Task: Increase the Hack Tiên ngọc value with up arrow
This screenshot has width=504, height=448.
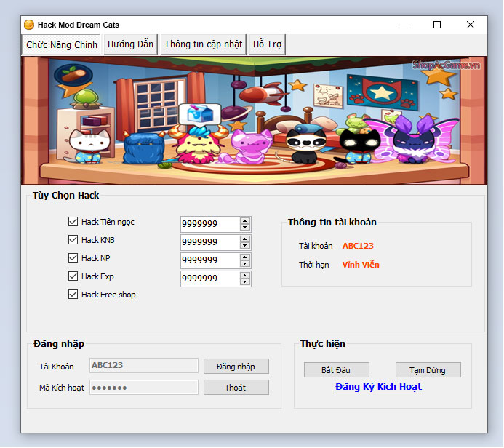Action: pos(245,221)
